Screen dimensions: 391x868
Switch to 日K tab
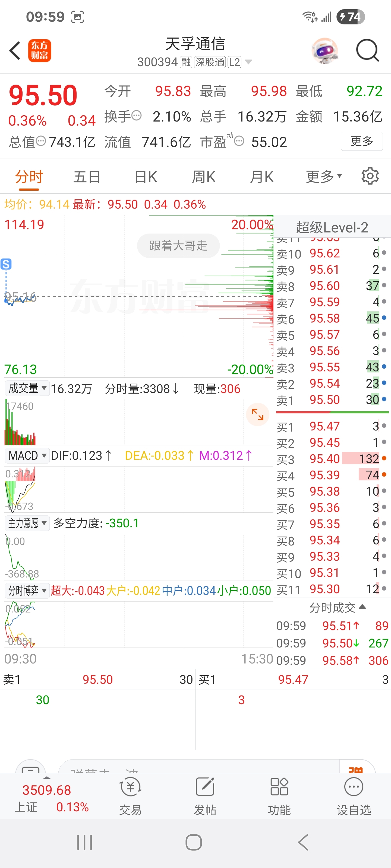click(145, 176)
